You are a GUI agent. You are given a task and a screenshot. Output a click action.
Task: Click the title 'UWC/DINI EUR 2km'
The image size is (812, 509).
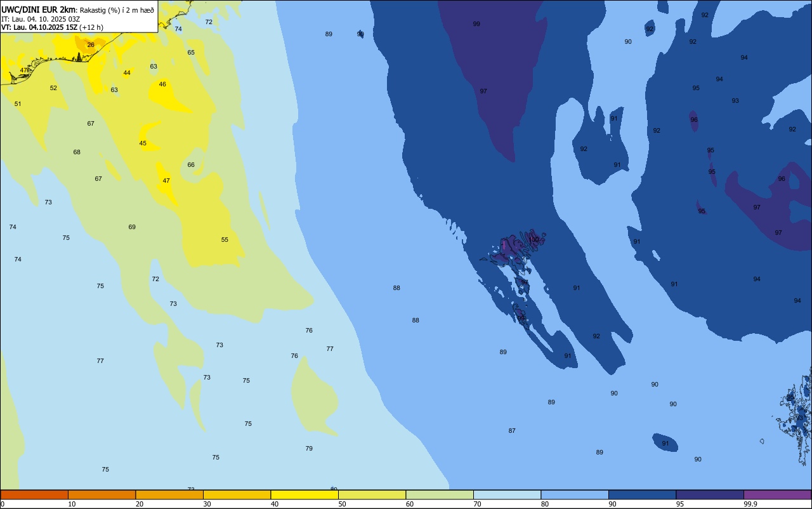pyautogui.click(x=38, y=9)
